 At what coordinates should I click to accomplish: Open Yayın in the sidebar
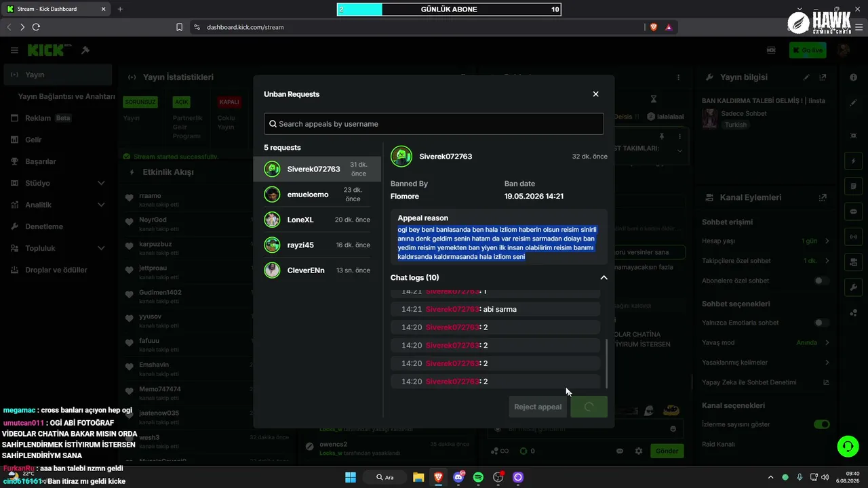tap(58, 75)
